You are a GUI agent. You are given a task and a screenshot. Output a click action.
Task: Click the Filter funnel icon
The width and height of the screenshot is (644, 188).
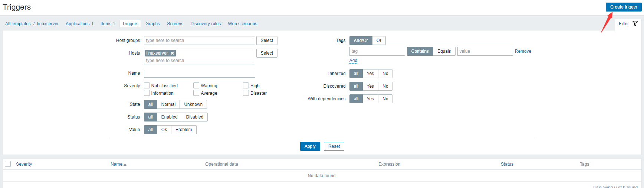point(635,24)
